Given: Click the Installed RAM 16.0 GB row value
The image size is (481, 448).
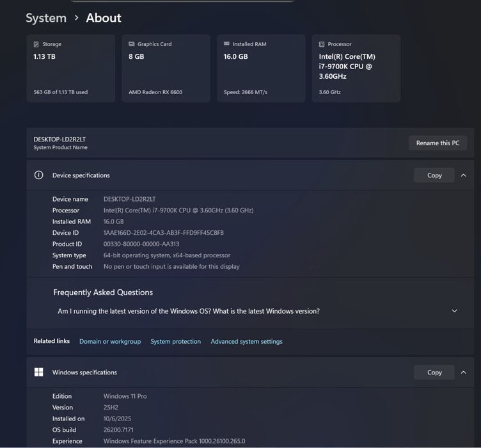Looking at the screenshot, I should (113, 221).
